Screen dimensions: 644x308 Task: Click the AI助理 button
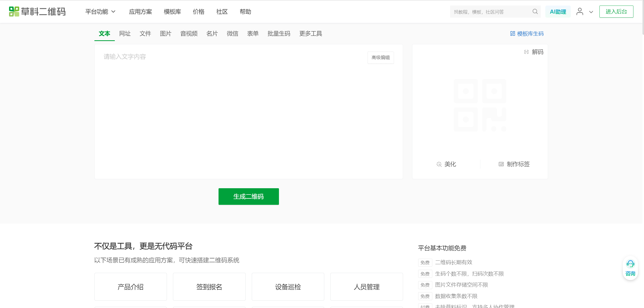(x=558, y=12)
